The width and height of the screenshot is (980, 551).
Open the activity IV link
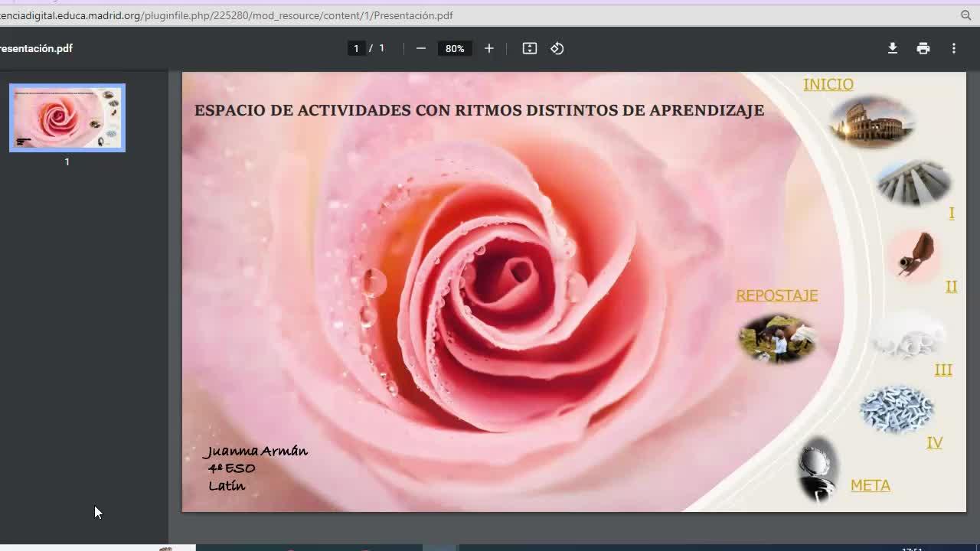pos(934,442)
